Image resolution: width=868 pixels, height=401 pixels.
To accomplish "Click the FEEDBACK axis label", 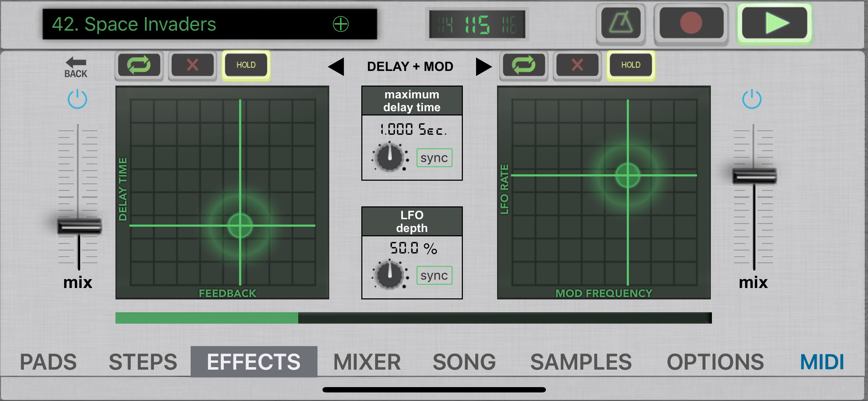I will [227, 293].
